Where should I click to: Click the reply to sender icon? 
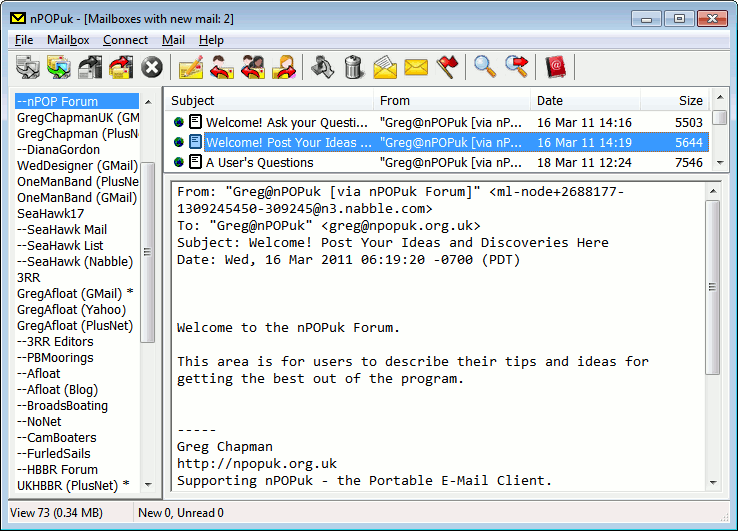[222, 67]
